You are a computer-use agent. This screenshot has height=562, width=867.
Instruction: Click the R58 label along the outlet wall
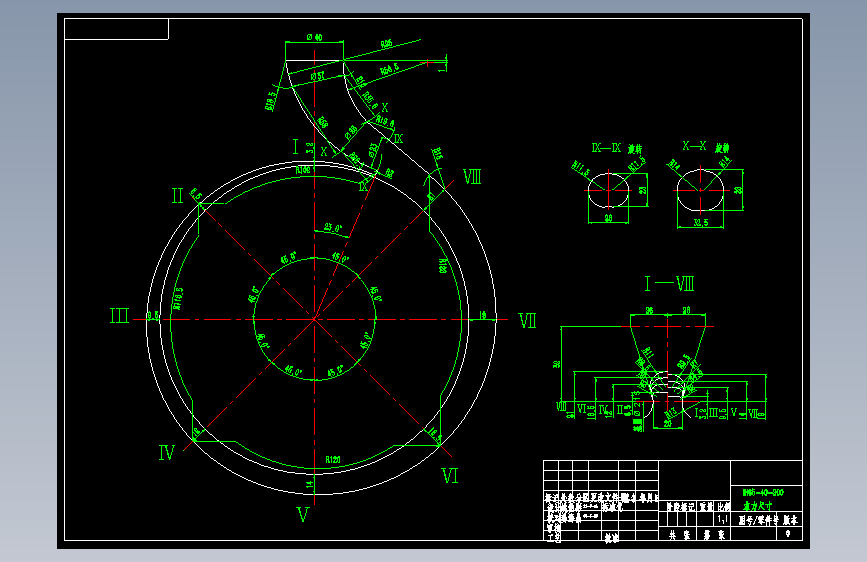(322, 122)
